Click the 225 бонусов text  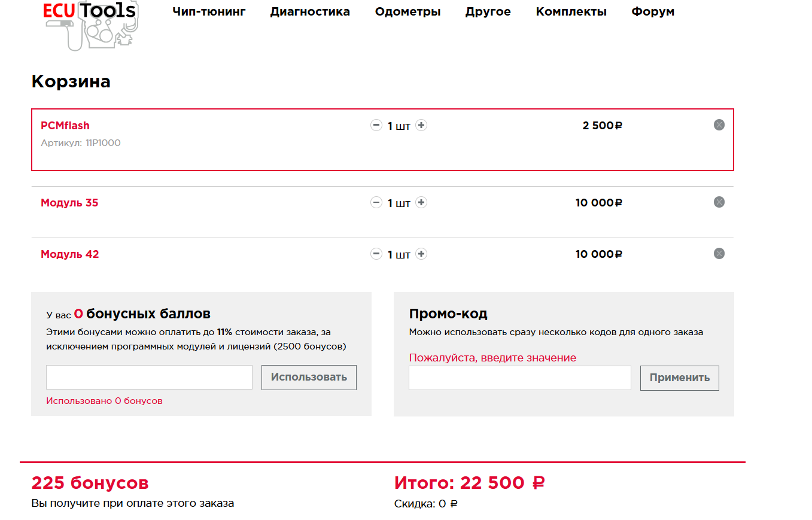pyautogui.click(x=90, y=483)
